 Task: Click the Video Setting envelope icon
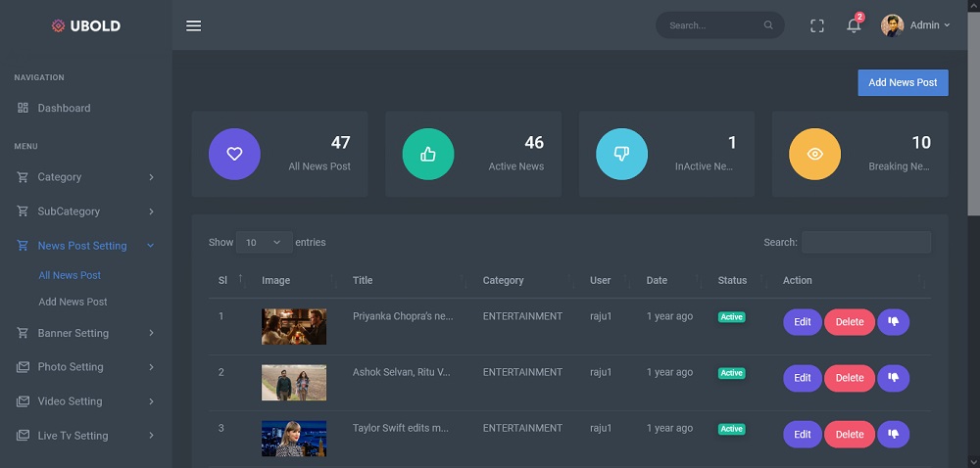pyautogui.click(x=24, y=401)
